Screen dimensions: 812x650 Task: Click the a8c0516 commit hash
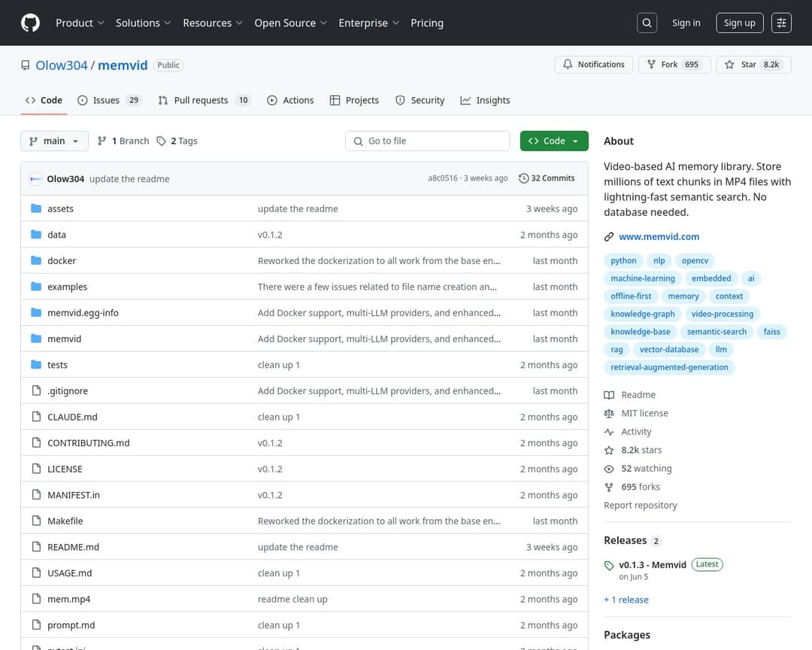click(x=443, y=178)
